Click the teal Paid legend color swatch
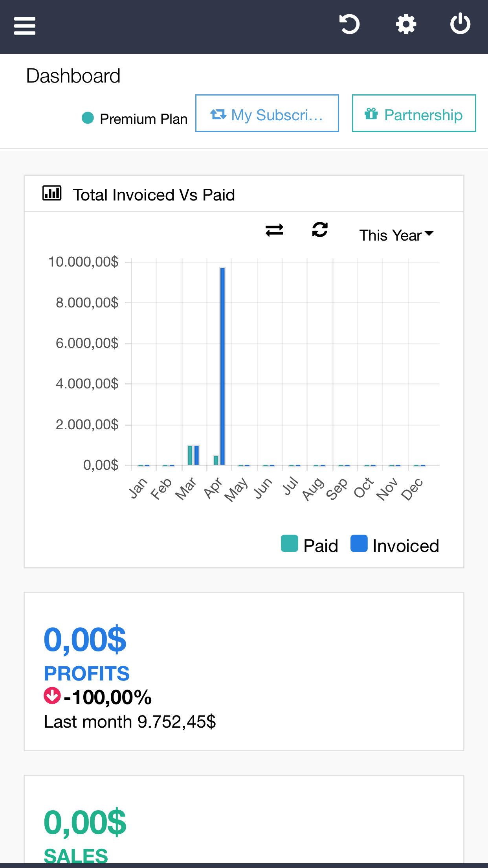Screen dimensions: 488x868 pos(290,544)
